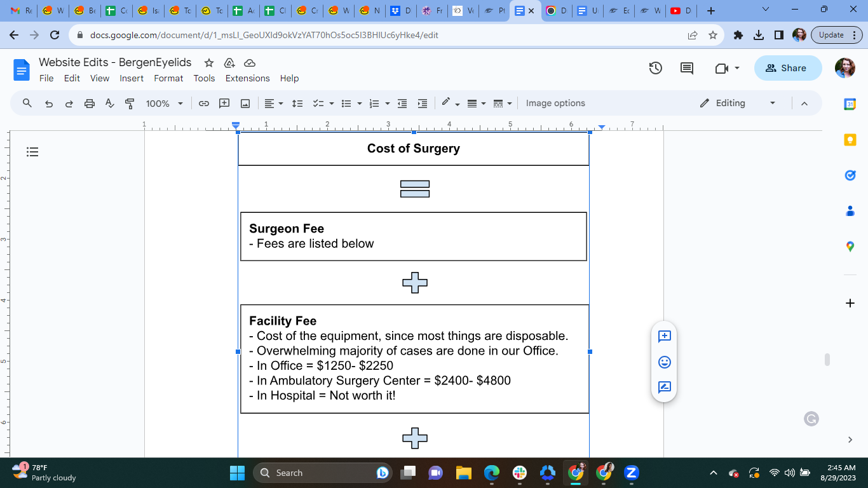This screenshot has height=488, width=868.
Task: Click the Undo icon in toolbar
Action: [49, 104]
